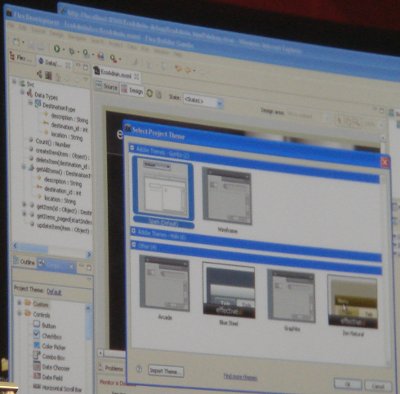Select the Date Chooser component
The width and height of the screenshot is (400, 394).
click(51, 367)
